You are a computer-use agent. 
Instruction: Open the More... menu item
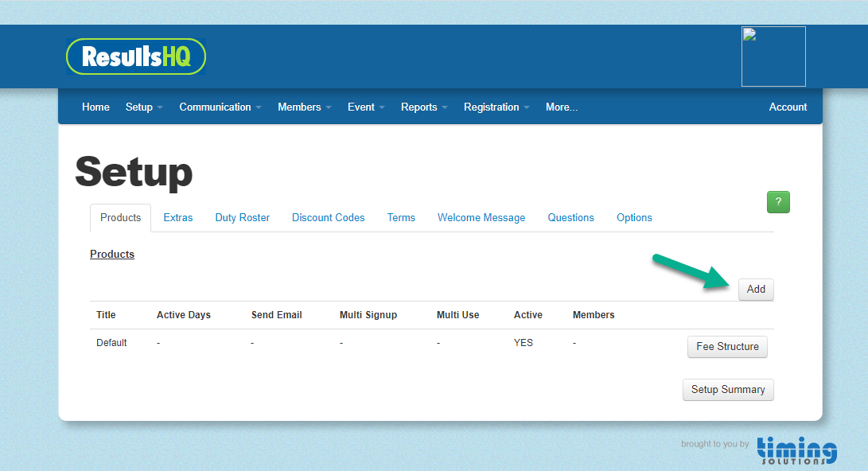562,107
